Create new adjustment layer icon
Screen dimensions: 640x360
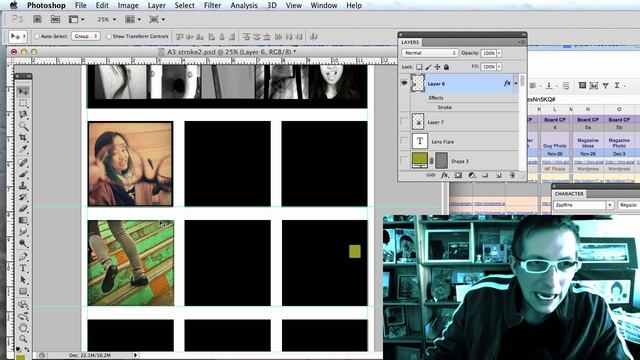click(472, 175)
